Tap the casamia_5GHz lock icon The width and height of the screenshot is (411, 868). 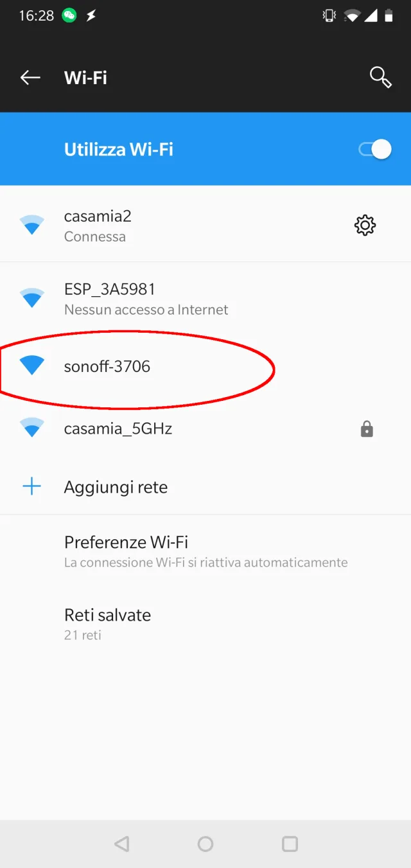point(367,429)
